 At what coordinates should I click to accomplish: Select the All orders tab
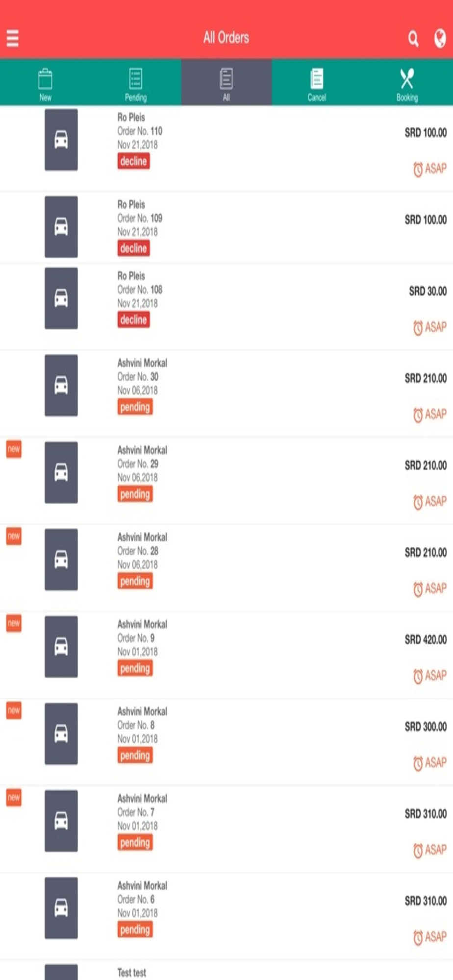[x=226, y=82]
